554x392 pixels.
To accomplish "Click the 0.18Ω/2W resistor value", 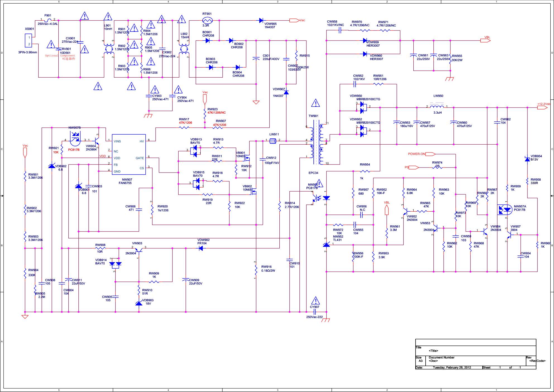I will [x=268, y=271].
